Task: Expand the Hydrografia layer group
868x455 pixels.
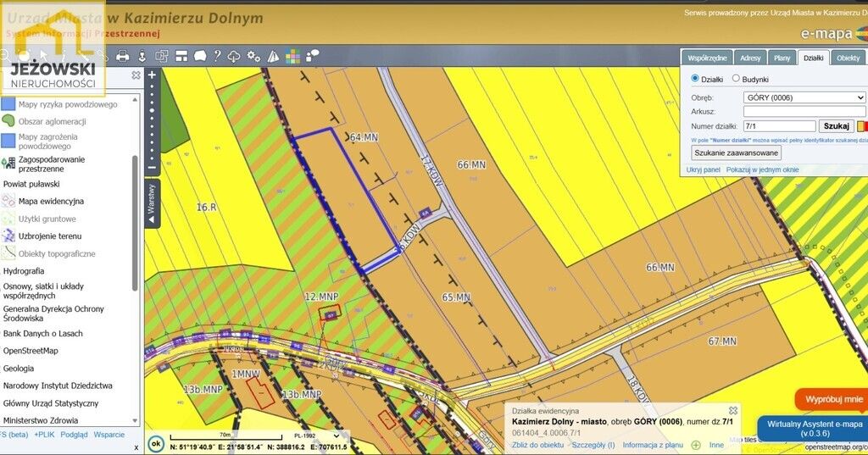Action: [x=24, y=270]
